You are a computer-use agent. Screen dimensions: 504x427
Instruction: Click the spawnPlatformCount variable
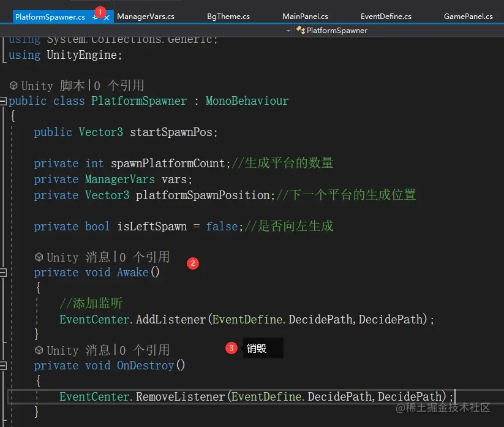[168, 164]
